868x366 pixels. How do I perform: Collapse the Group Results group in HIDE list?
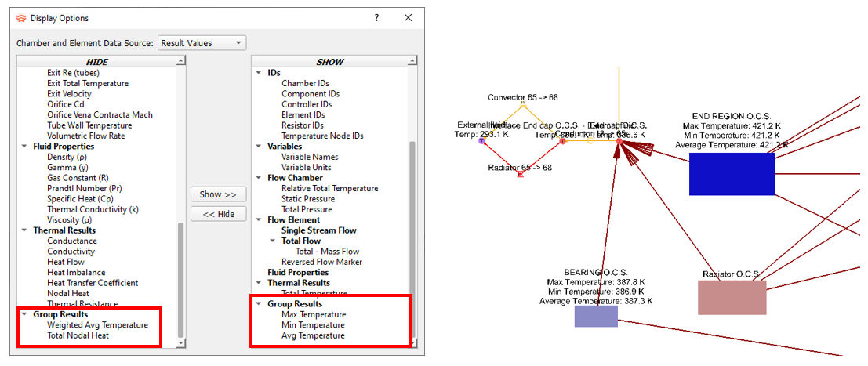point(24,314)
